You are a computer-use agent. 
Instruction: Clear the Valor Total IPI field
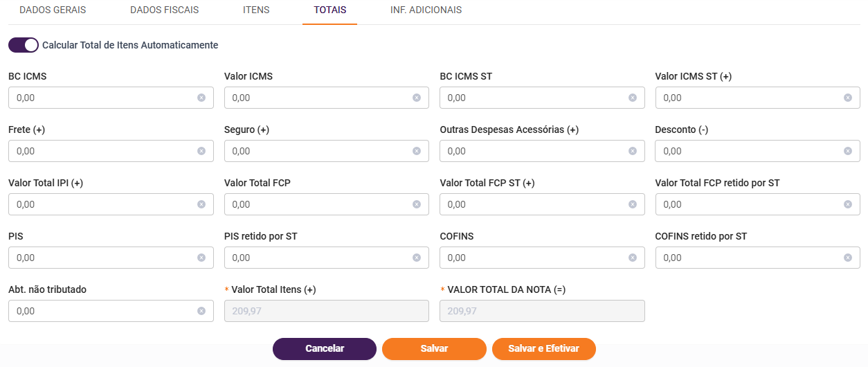coord(201,204)
